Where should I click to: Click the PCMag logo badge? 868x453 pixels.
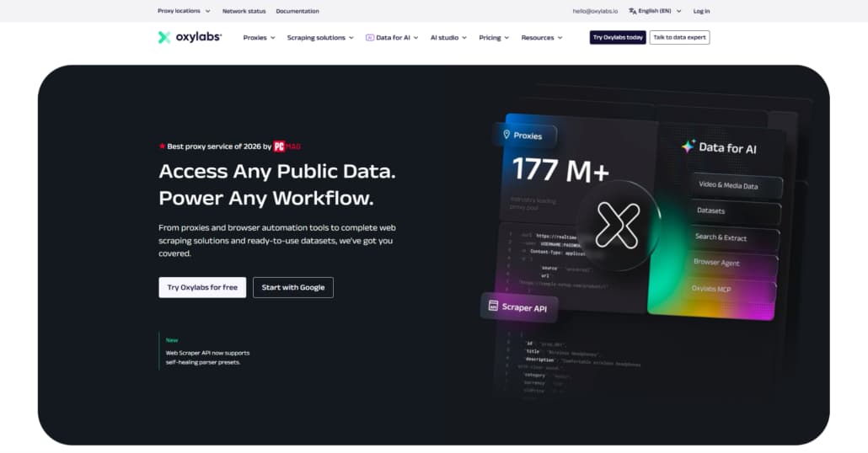[x=287, y=147]
